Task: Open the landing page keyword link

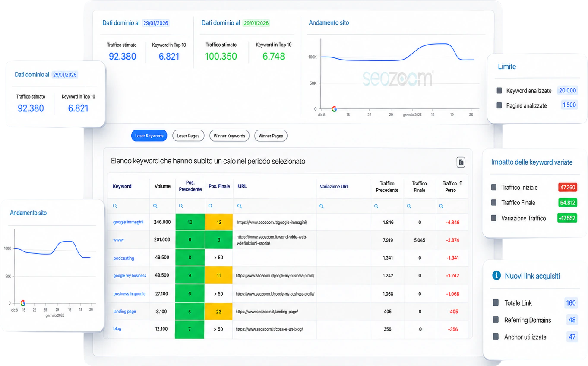Action: [125, 311]
